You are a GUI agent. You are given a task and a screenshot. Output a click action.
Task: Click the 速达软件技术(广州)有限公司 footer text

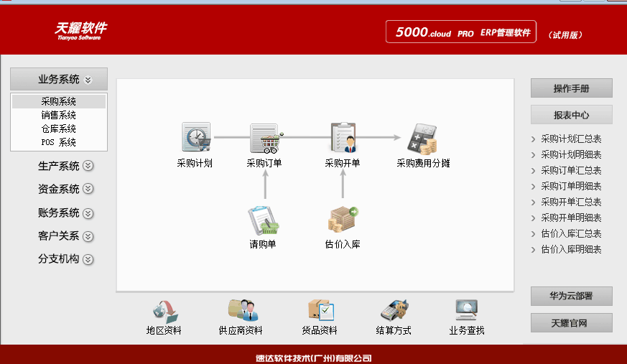tap(314, 358)
